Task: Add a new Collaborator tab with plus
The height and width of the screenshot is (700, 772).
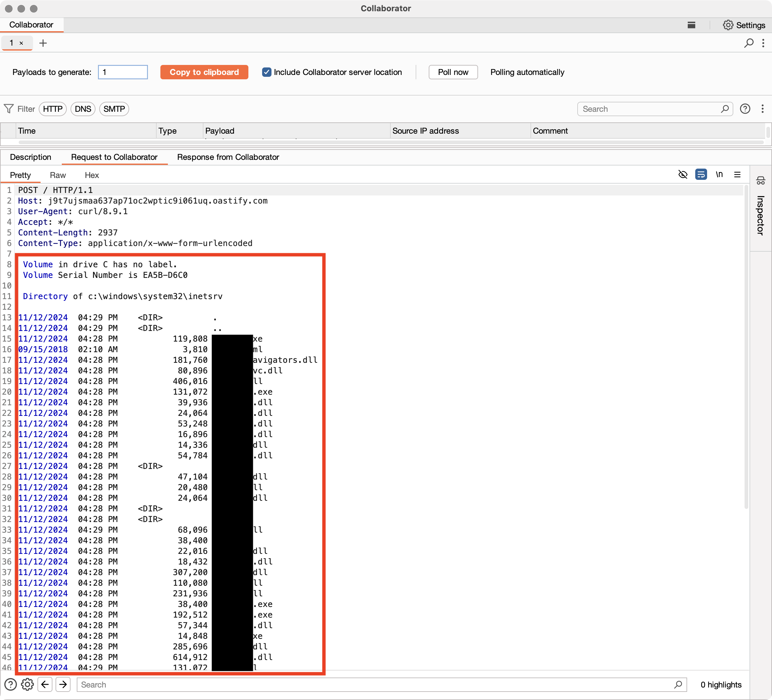Action: [43, 43]
